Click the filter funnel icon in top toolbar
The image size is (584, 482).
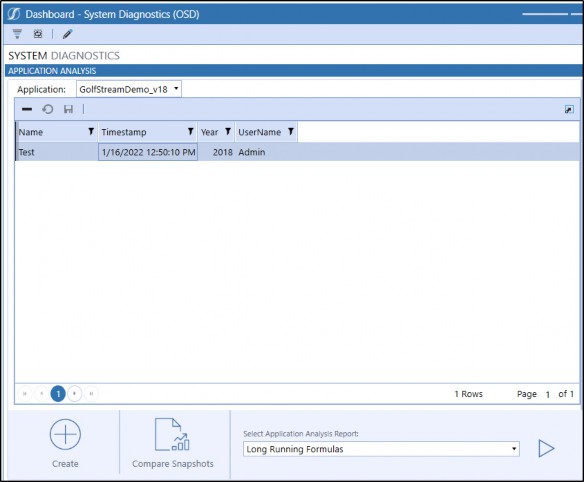click(17, 34)
